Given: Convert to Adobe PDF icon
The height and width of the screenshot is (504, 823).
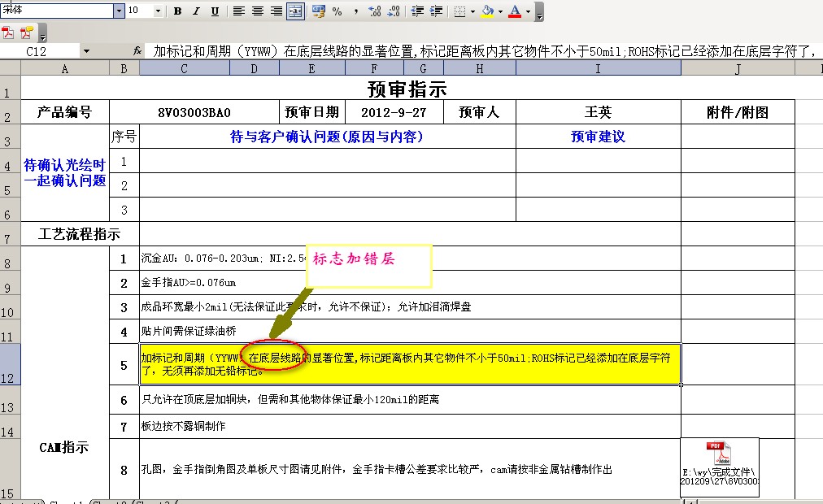Looking at the screenshot, I should pos(8,33).
